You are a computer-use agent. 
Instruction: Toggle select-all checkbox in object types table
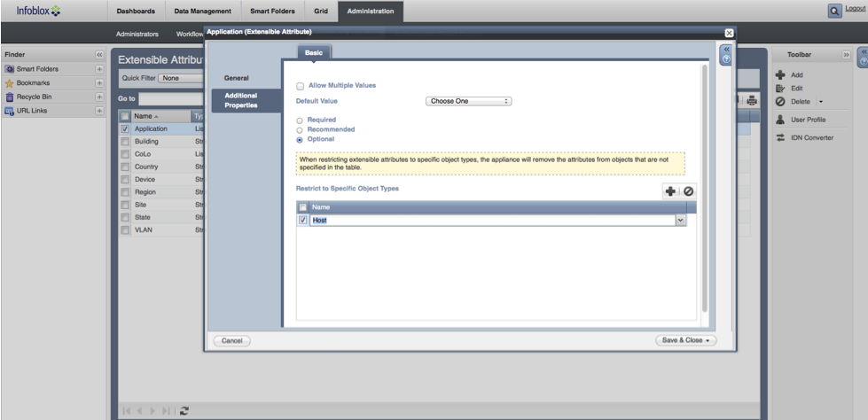[303, 207]
